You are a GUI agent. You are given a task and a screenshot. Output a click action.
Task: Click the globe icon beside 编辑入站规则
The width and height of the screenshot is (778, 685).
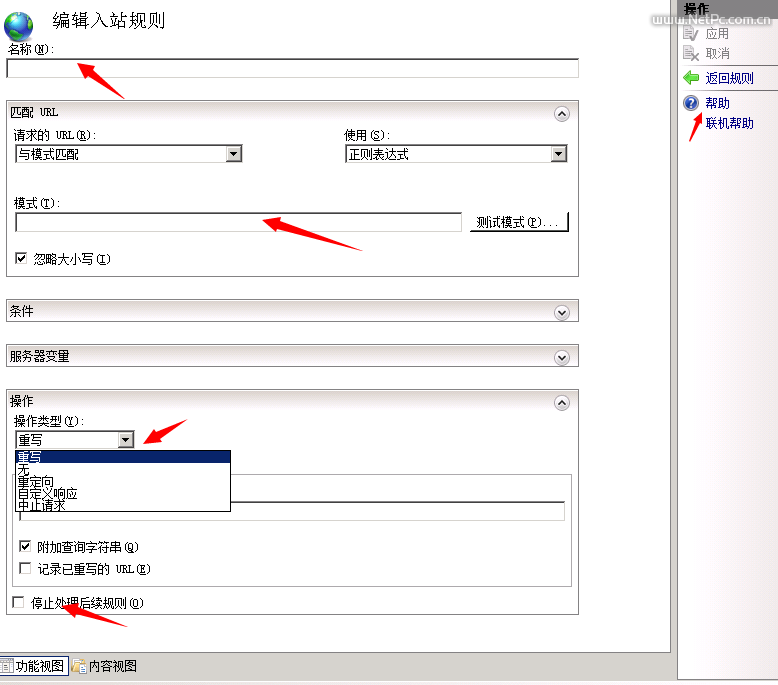coord(18,26)
